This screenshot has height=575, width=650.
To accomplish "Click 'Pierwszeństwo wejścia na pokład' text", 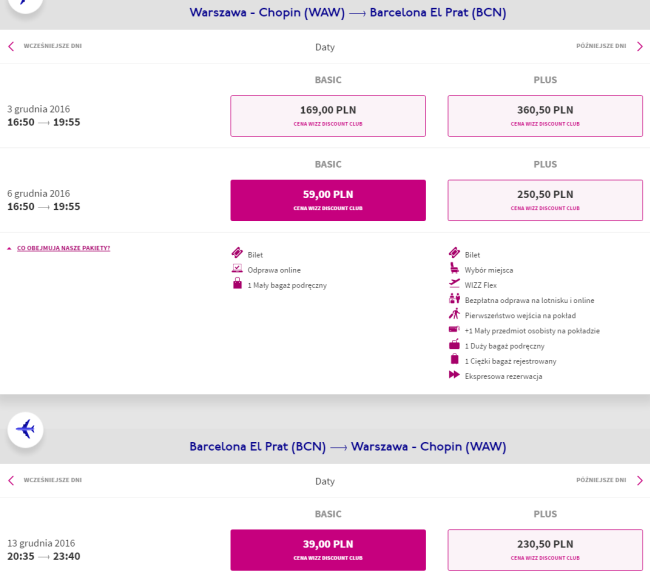I will pyautogui.click(x=520, y=316).
